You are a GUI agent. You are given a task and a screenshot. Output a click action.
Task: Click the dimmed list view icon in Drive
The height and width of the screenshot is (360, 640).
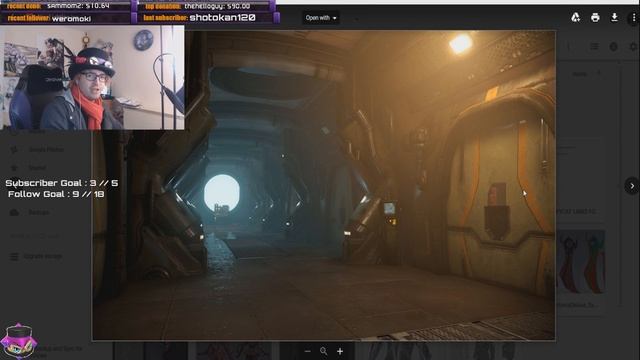(594, 47)
